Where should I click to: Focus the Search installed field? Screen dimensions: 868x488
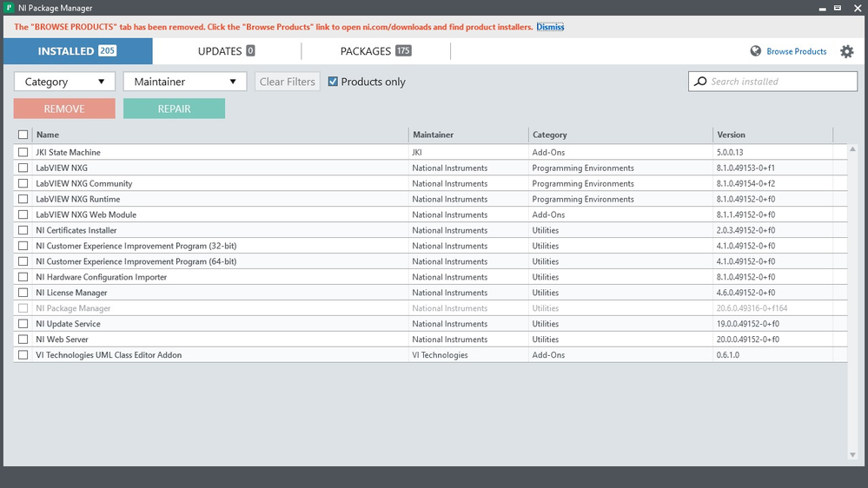tap(772, 82)
